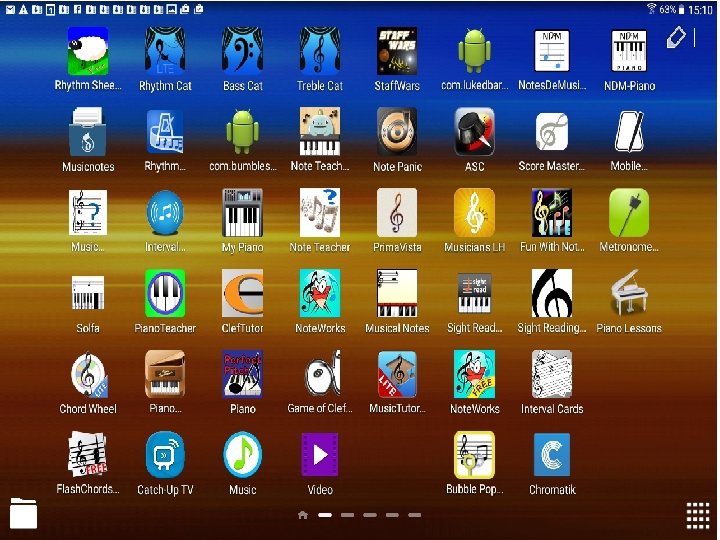Open the Rhythm Sheep app
Screen dimensions: 720x540
(88, 51)
